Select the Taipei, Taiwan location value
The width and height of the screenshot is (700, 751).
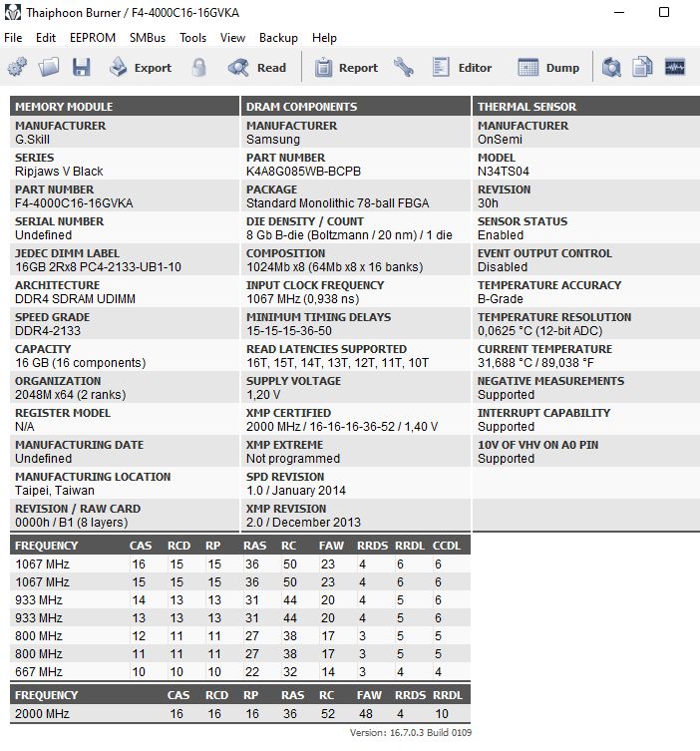click(55, 491)
